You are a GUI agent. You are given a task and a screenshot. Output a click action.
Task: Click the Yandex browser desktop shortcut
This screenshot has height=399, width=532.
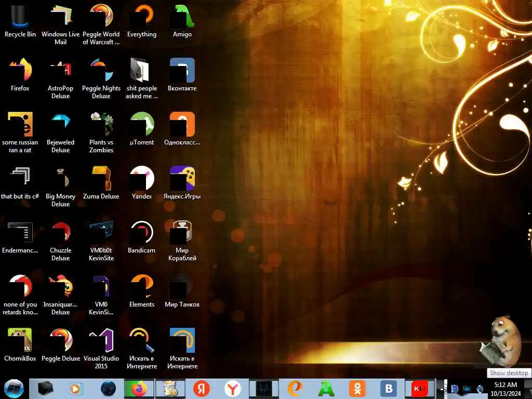(142, 182)
